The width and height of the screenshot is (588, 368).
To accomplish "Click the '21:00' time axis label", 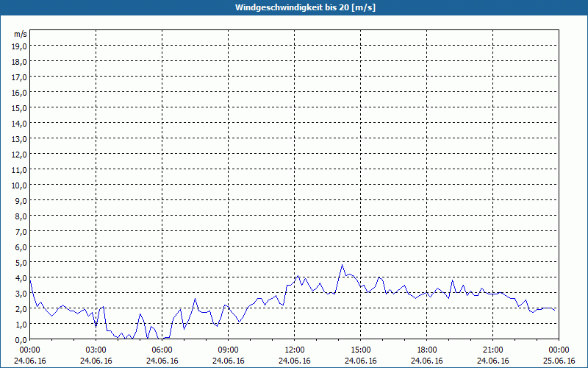I will tap(492, 350).
